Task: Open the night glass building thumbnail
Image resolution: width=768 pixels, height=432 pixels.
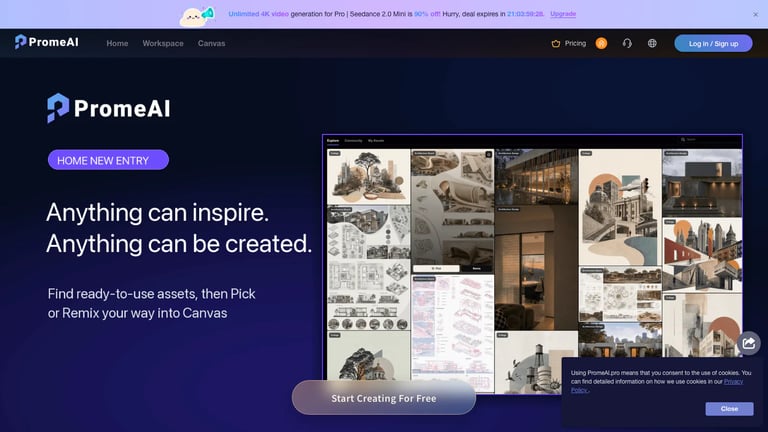Action: coord(536,177)
